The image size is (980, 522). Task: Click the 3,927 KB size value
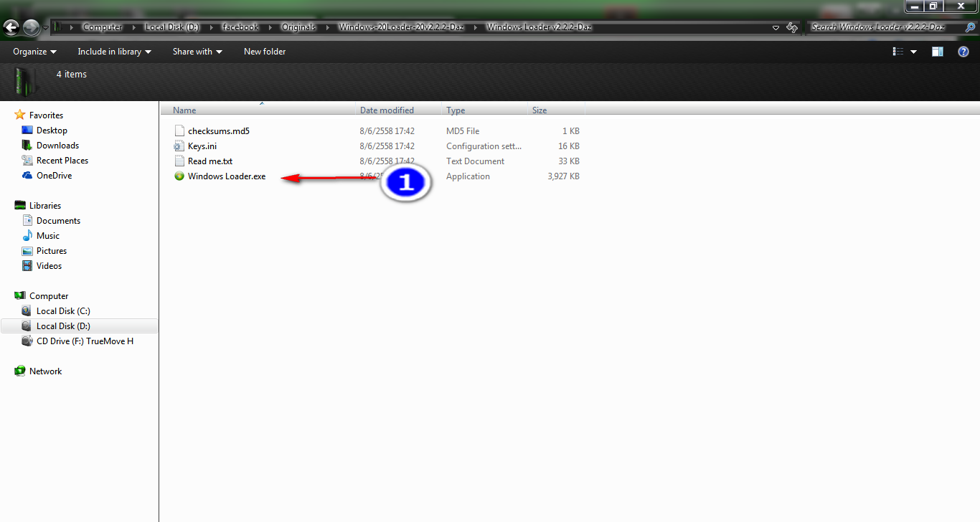(563, 176)
